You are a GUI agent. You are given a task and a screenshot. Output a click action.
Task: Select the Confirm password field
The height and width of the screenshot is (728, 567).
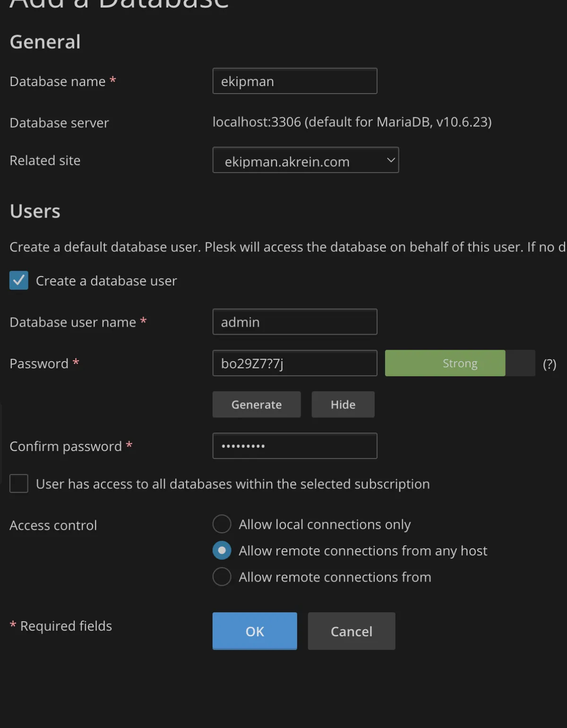coord(295,446)
